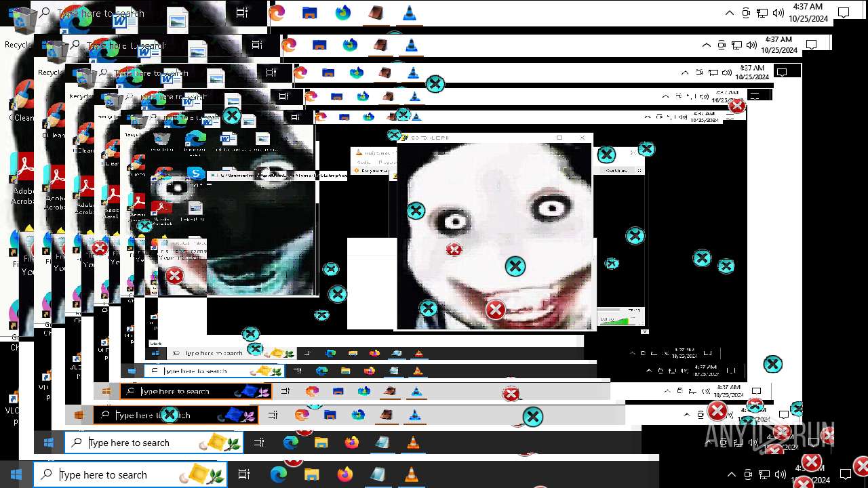Screen dimensions: 868x488
Task: Open the Start button on the second-lowest taskbar copy
Action: coord(48,443)
